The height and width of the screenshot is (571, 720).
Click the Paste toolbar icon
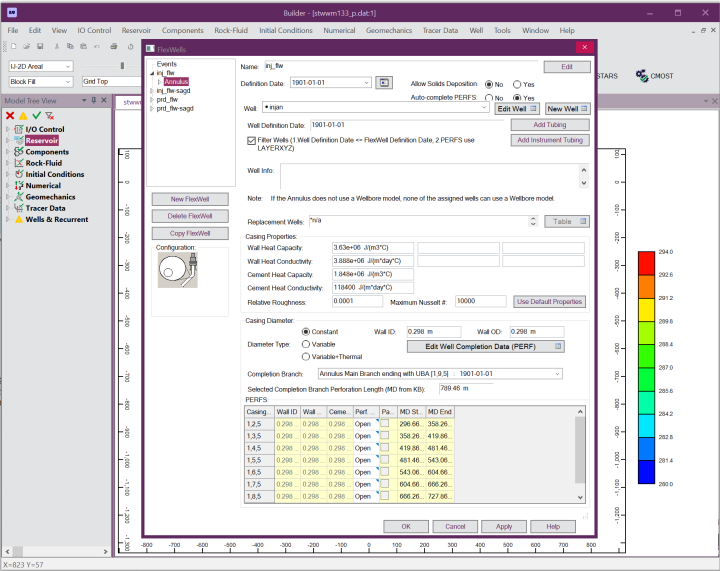coord(84,46)
